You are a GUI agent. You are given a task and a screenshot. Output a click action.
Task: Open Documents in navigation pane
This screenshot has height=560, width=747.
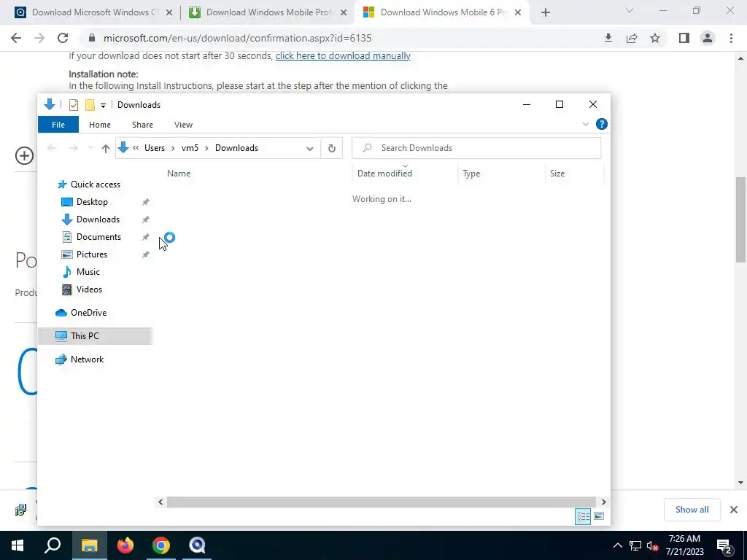tap(98, 237)
